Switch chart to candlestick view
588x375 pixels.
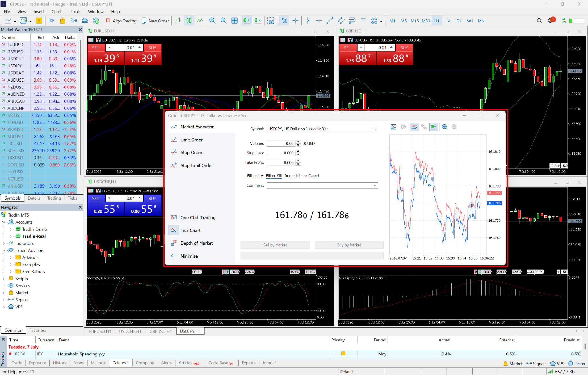pyautogui.click(x=189, y=21)
